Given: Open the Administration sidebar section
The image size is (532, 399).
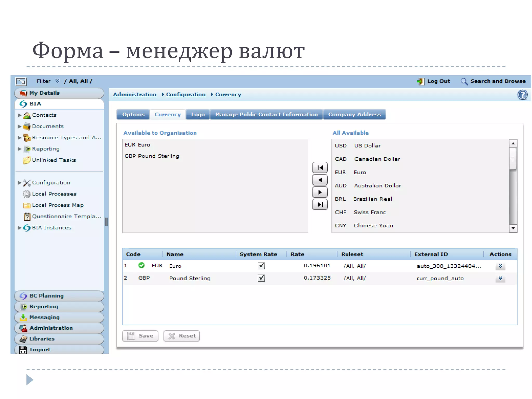Looking at the screenshot, I should [59, 328].
